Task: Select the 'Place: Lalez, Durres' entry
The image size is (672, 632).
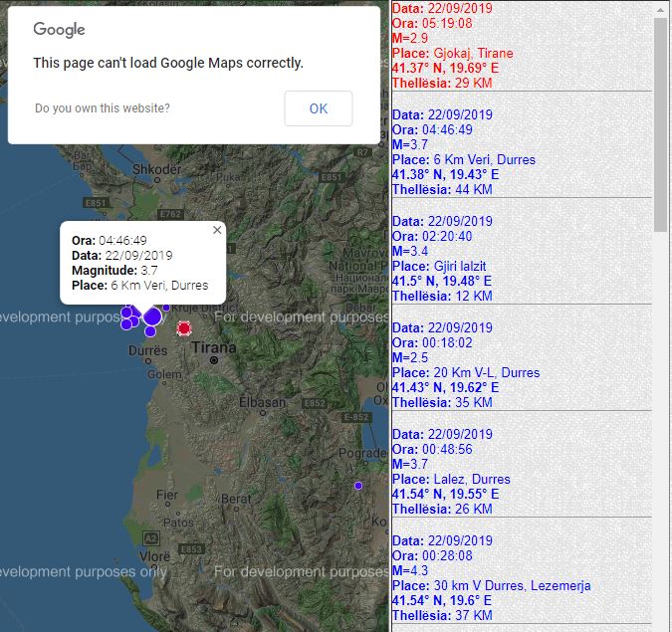Action: tap(451, 479)
